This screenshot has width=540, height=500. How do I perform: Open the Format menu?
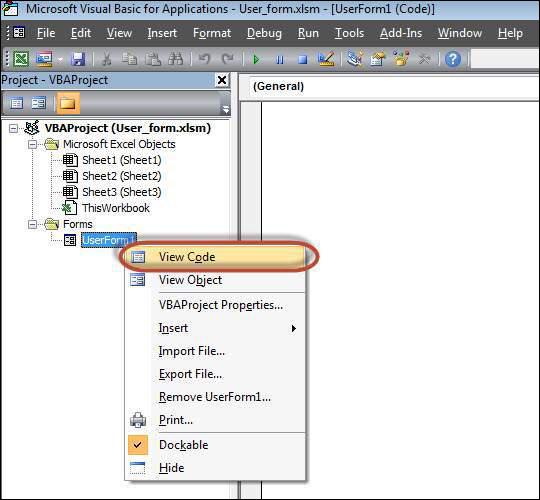coord(212,33)
